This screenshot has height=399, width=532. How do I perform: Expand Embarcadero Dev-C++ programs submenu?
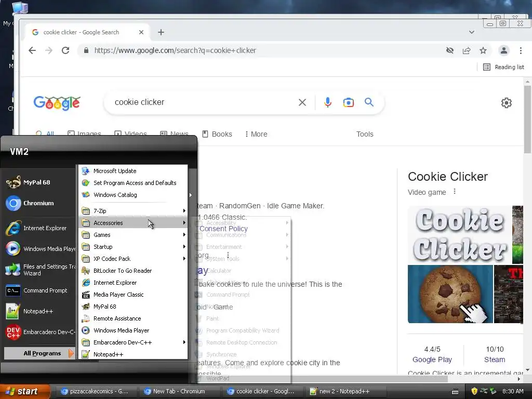click(133, 342)
